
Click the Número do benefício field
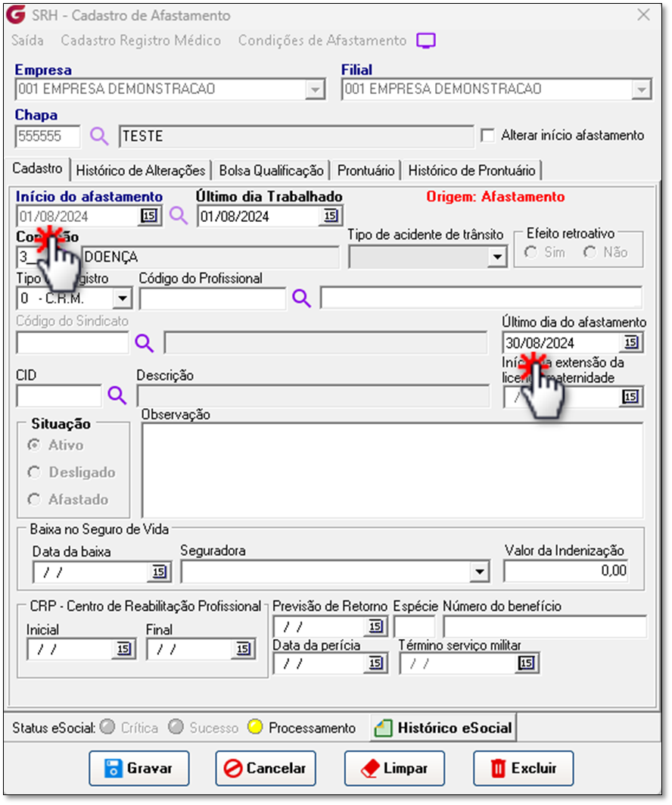coord(545,626)
